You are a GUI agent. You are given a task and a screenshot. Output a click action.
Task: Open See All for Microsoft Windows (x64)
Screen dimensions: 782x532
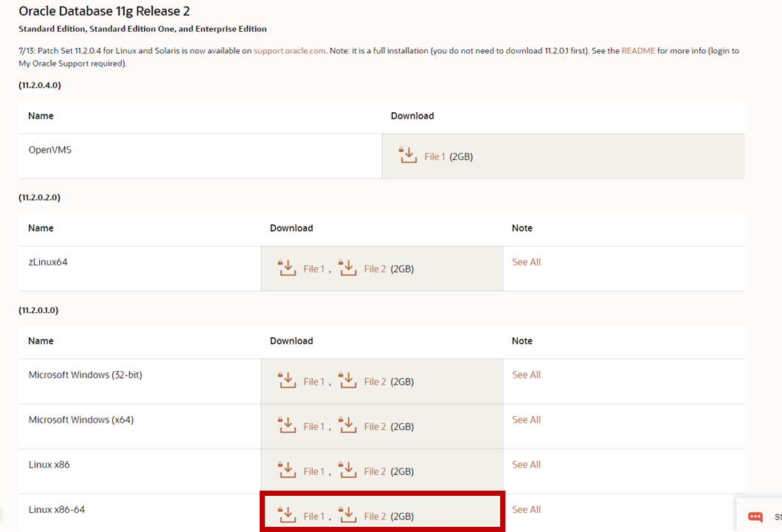pos(526,420)
